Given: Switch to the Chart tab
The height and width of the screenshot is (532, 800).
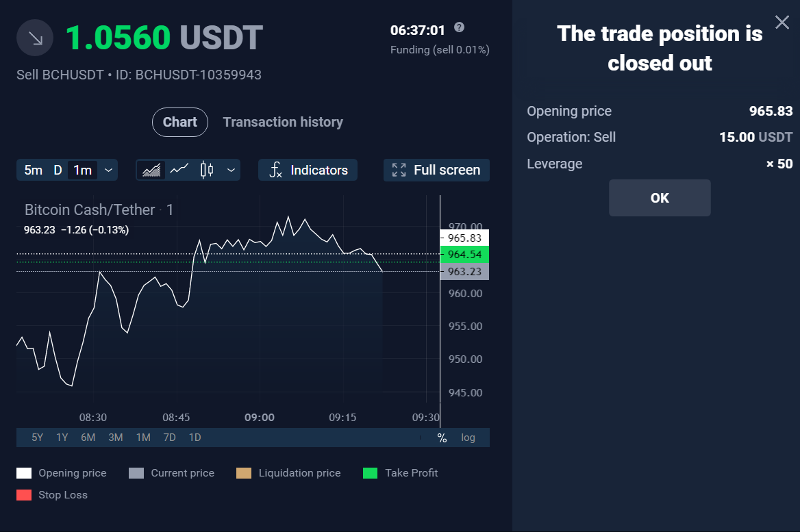Looking at the screenshot, I should click(x=179, y=122).
